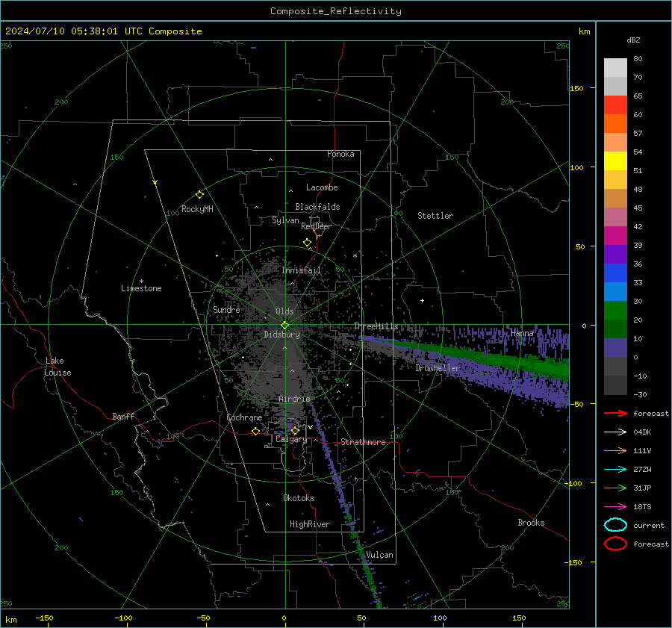Click the Calgary city label

pyautogui.click(x=291, y=439)
